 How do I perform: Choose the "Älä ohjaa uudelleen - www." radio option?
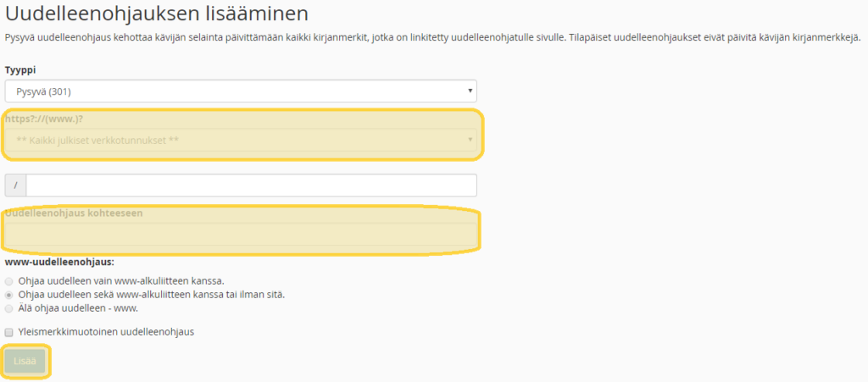[9, 308]
